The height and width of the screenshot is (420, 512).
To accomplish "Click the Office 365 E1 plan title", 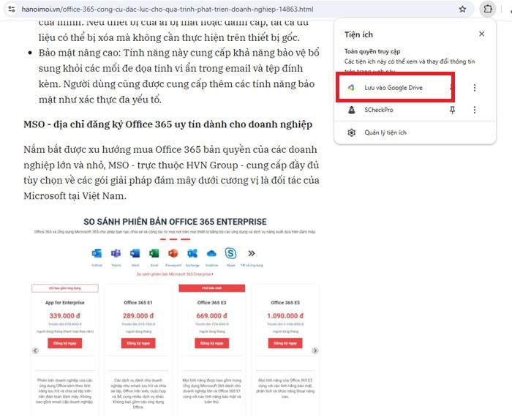I will point(138,303).
